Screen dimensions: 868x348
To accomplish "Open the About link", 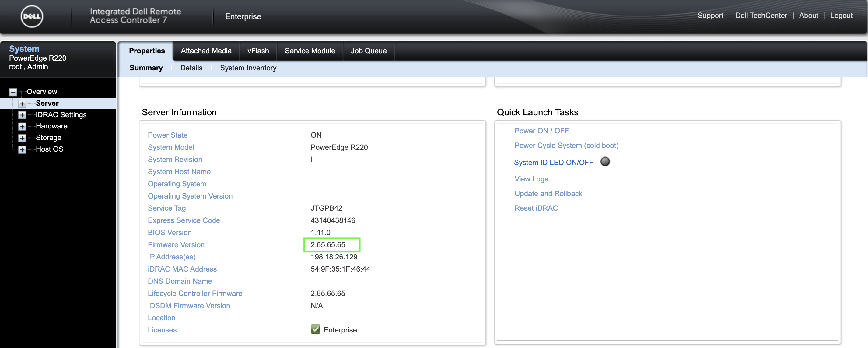I will click(x=808, y=16).
